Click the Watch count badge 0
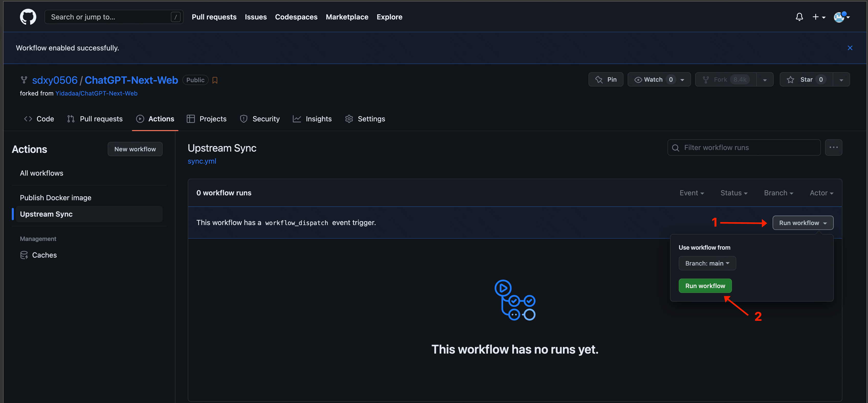This screenshot has height=403, width=868. (x=671, y=80)
